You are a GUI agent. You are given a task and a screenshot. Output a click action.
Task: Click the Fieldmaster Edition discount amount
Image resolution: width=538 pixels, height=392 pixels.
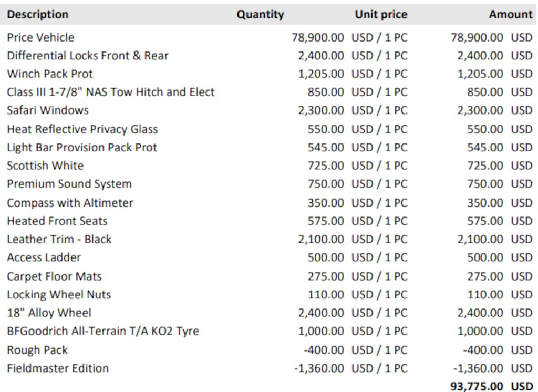493,368
